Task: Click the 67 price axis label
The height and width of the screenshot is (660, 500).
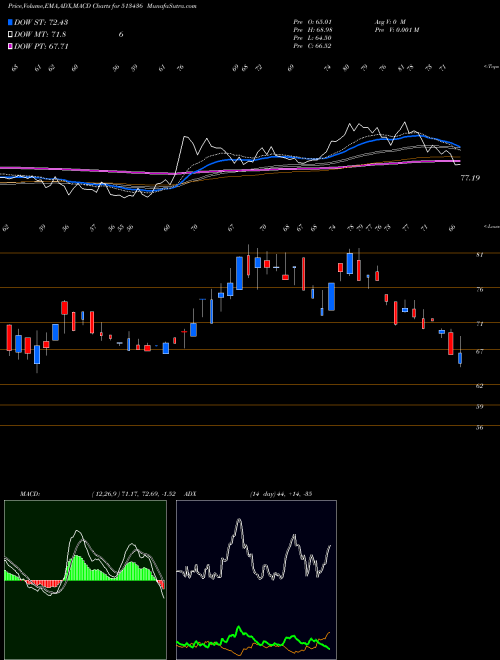Action: coord(479,352)
